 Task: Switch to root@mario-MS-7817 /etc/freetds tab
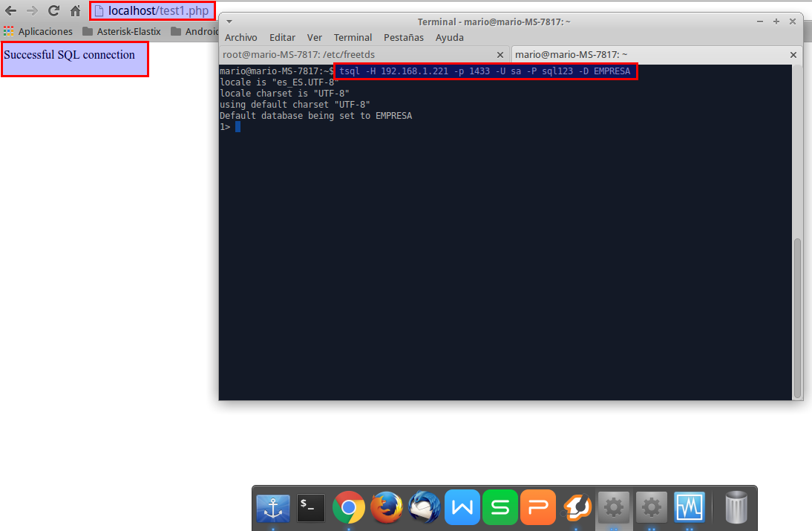click(x=356, y=54)
